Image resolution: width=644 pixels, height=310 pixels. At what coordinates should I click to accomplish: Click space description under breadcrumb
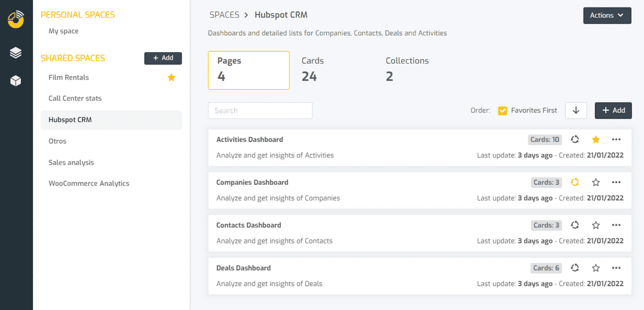tap(327, 33)
